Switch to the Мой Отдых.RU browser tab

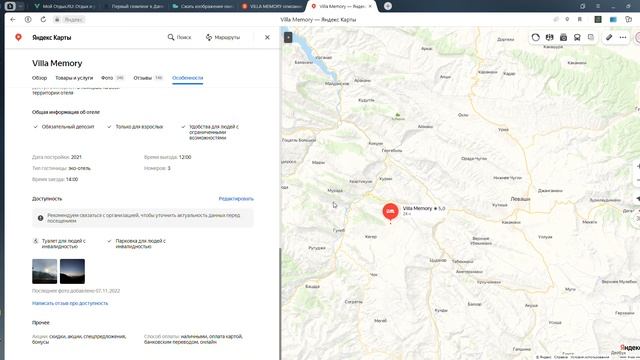65,6
